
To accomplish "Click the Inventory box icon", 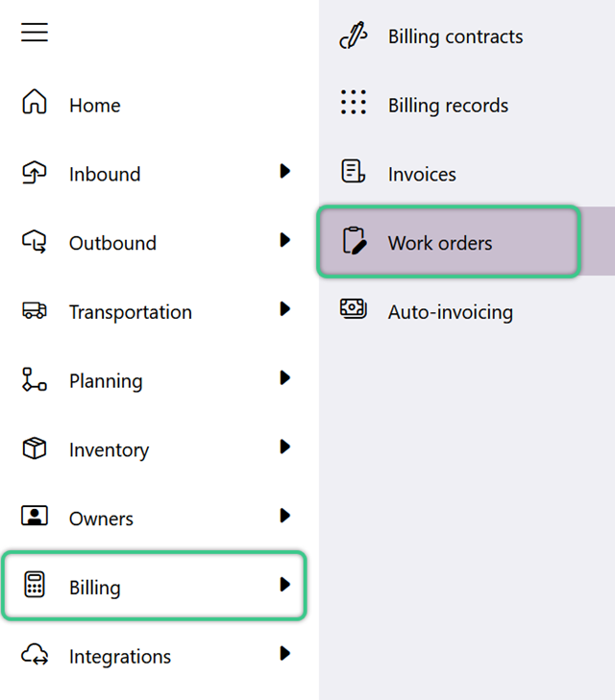I will (x=35, y=448).
